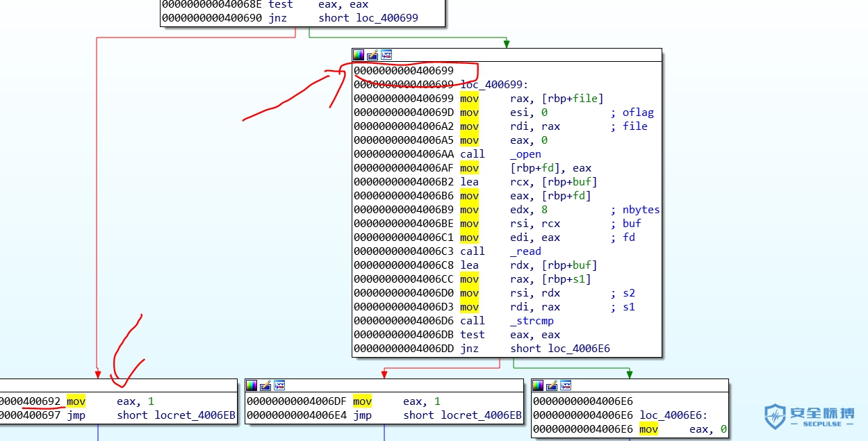The image size is (868, 441).
Task: Select 'mov eax, 1' at address 4006DF
Action: (x=344, y=401)
